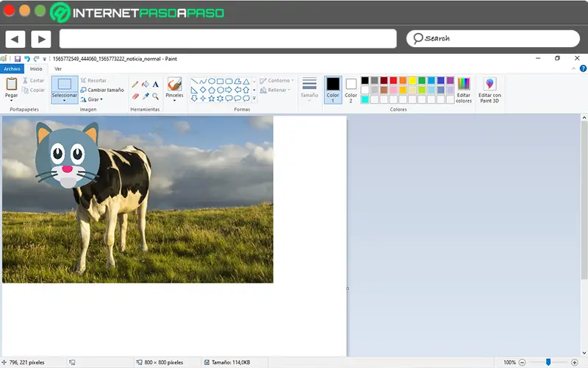
Task: Open Paint help question mark
Action: click(583, 68)
